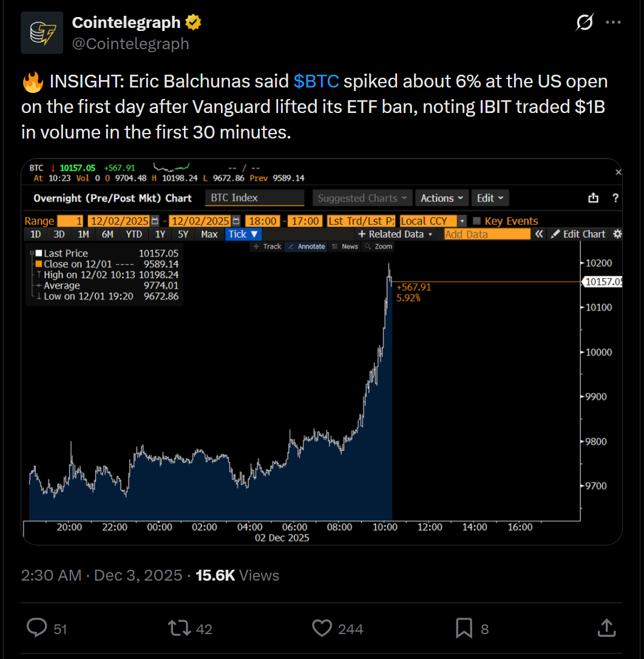Share the tweet via upload icon
Viewport: 644px width, 659px height.
click(x=606, y=628)
